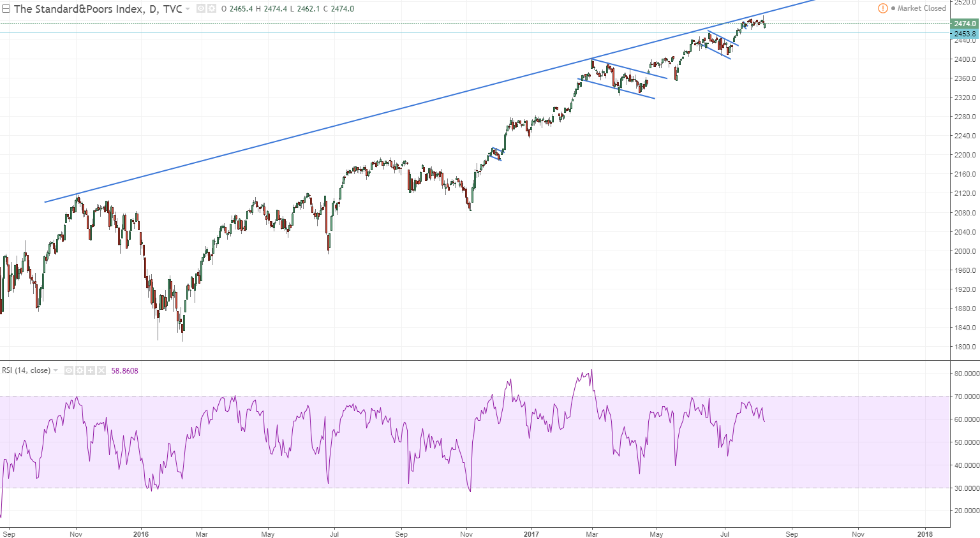Click the high price value H 2474.4
This screenshot has height=538, width=980.
[x=272, y=9]
